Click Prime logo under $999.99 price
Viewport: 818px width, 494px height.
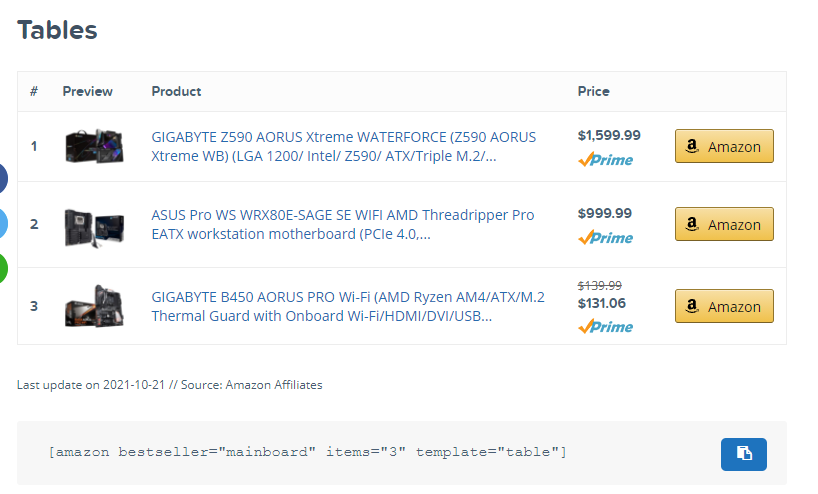[x=605, y=238]
